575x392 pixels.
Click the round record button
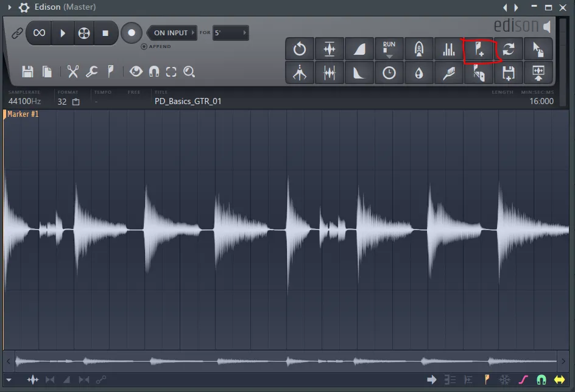(132, 33)
